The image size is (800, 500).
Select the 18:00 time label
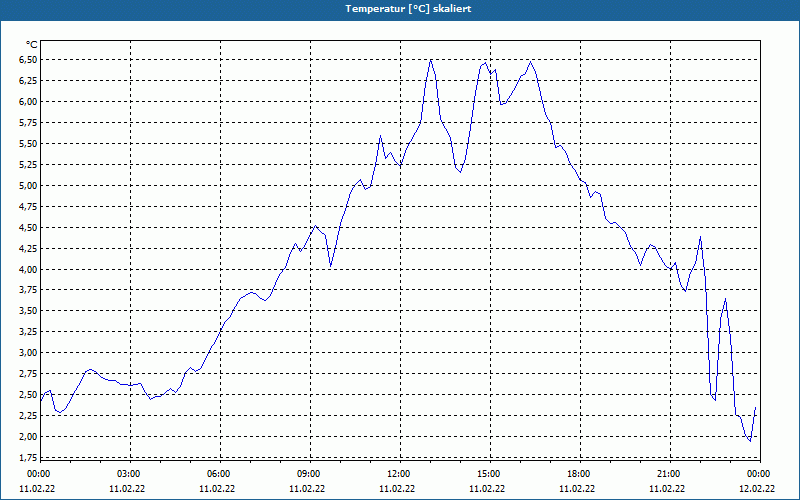pos(580,474)
